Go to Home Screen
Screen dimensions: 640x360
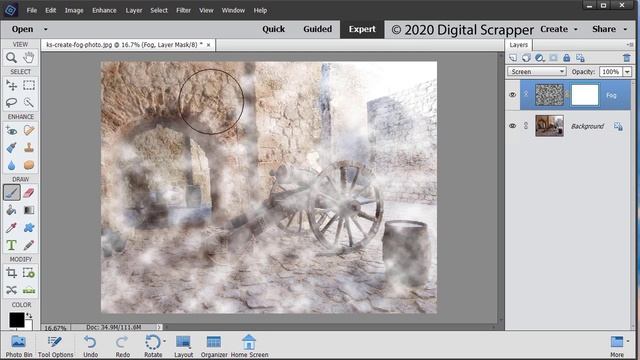pyautogui.click(x=249, y=346)
